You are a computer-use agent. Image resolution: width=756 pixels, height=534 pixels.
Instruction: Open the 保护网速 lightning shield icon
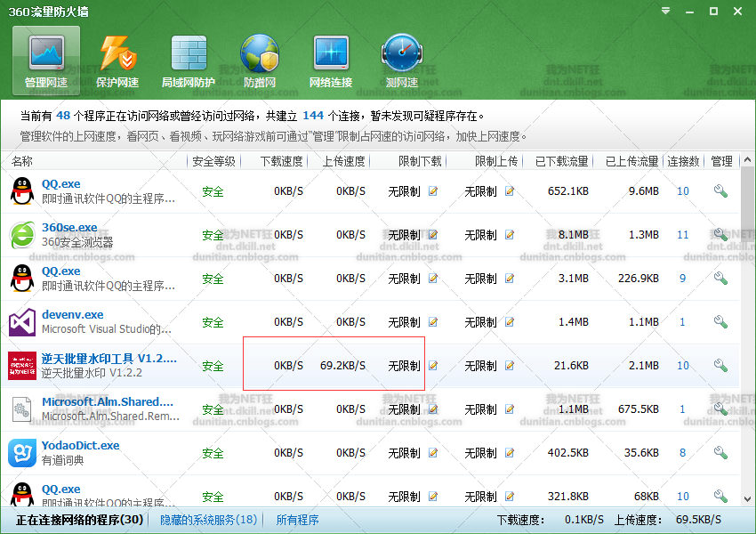click(117, 53)
